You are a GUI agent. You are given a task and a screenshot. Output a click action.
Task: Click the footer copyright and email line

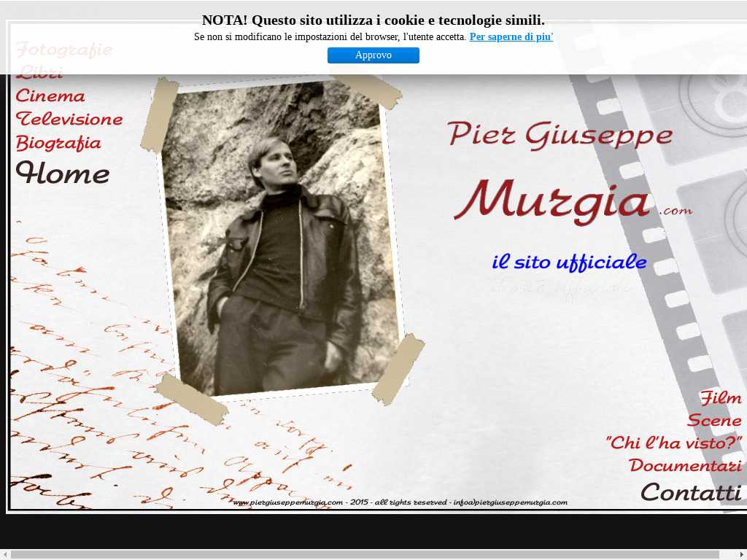point(400,502)
